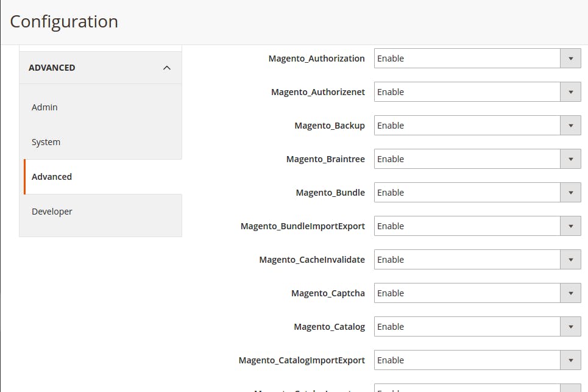Click the Magento_Catalog label
The height and width of the screenshot is (392, 588).
pos(329,327)
